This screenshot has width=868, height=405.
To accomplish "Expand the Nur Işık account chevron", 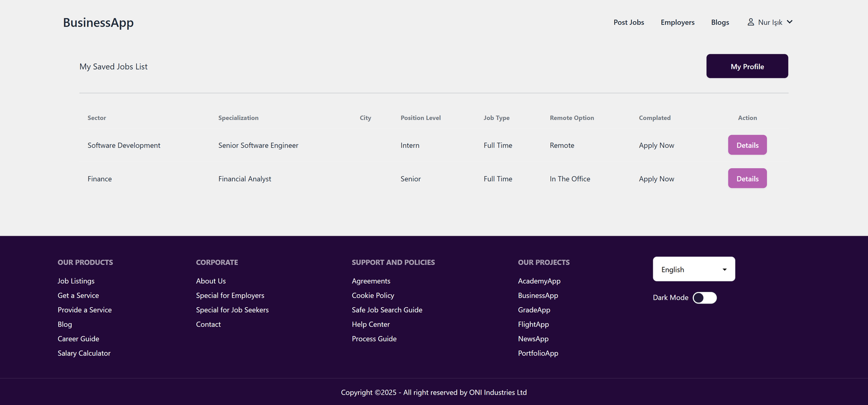I will click(x=789, y=22).
